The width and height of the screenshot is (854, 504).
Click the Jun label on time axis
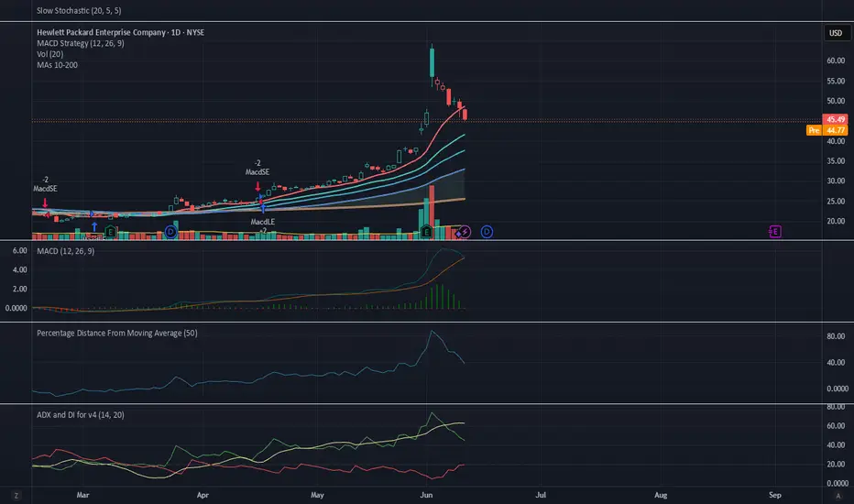coord(426,495)
